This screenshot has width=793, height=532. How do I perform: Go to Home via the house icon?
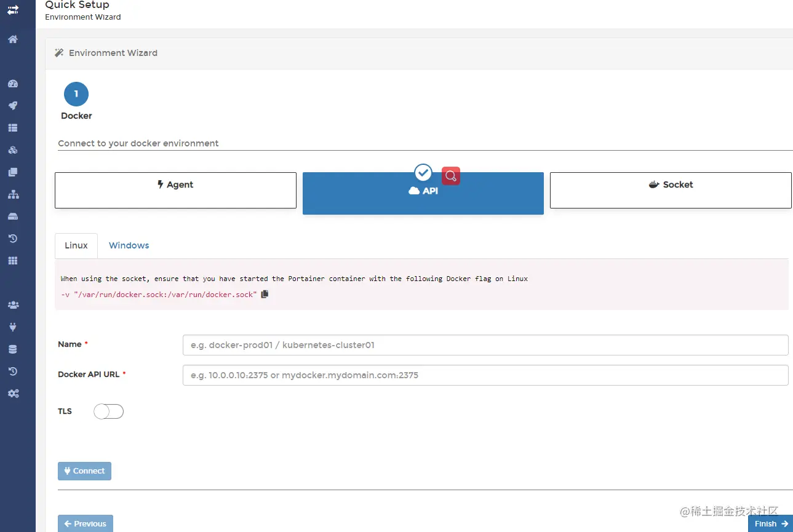13,39
